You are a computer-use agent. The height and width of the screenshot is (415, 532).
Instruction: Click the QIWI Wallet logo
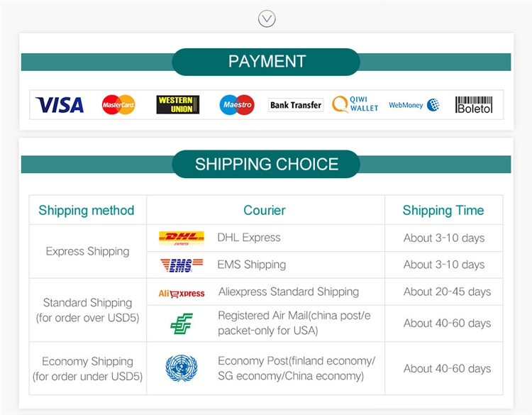[x=355, y=105]
